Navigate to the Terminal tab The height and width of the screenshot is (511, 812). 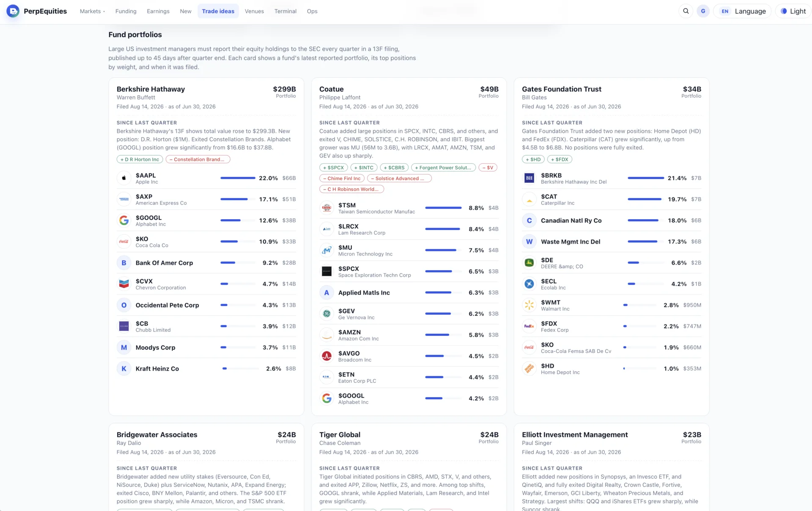[x=285, y=11]
